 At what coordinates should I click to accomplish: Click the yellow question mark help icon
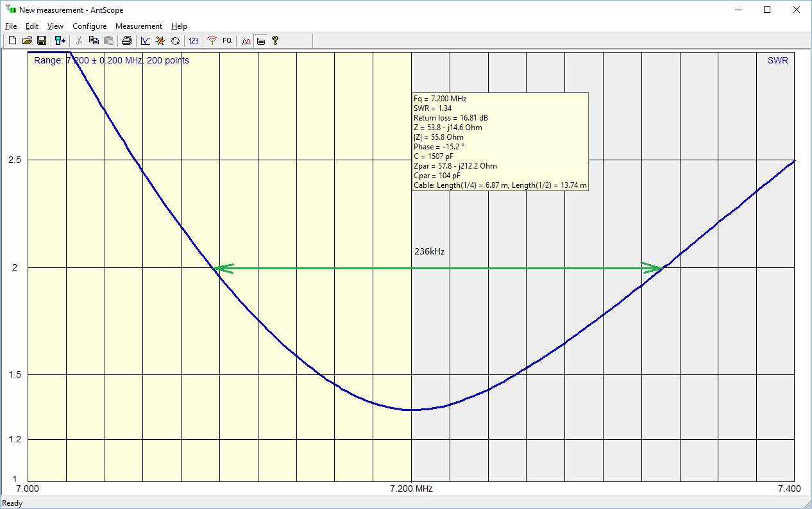click(275, 41)
